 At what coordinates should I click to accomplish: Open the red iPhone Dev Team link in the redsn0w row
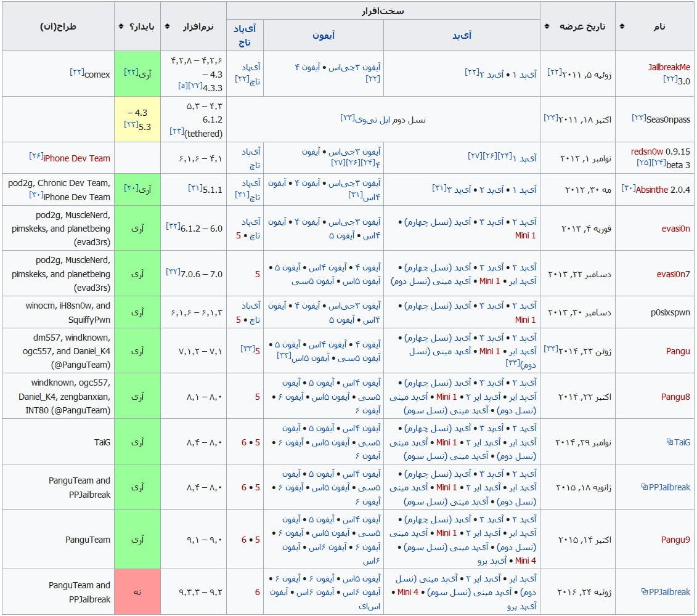[76, 158]
